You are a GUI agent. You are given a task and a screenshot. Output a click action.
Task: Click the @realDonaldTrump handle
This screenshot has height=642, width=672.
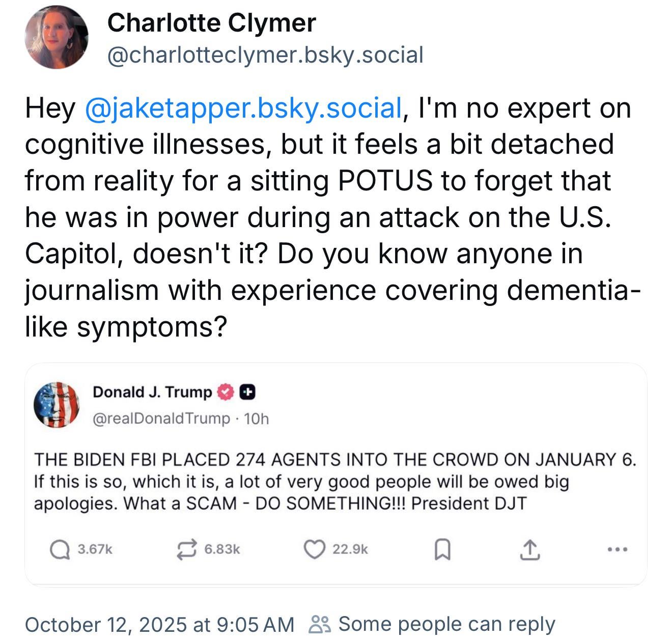coord(161,418)
